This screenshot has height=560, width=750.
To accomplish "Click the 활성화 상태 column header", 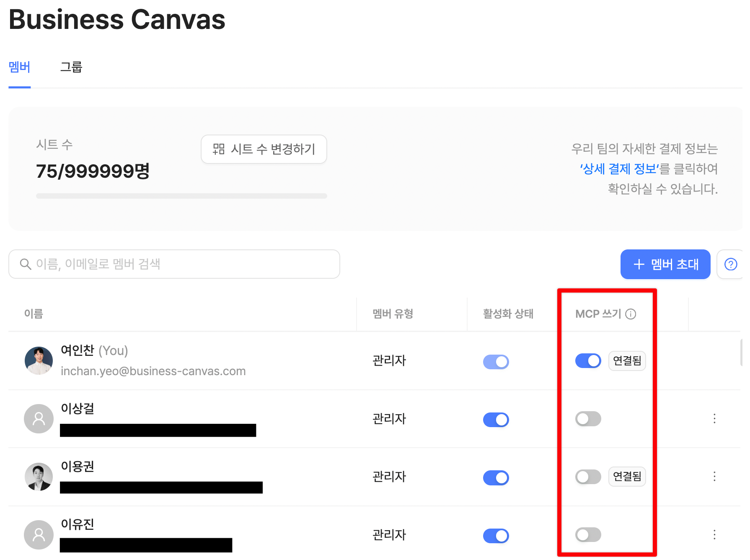I will [508, 314].
